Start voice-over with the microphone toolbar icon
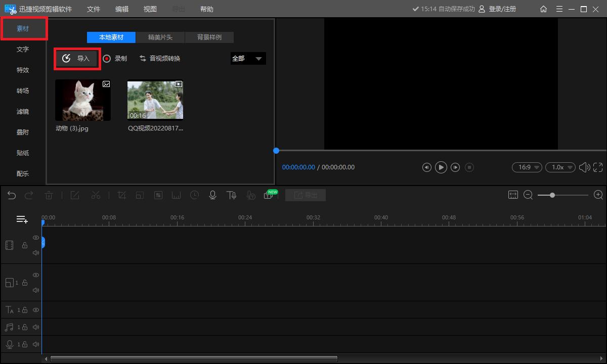 click(x=213, y=195)
